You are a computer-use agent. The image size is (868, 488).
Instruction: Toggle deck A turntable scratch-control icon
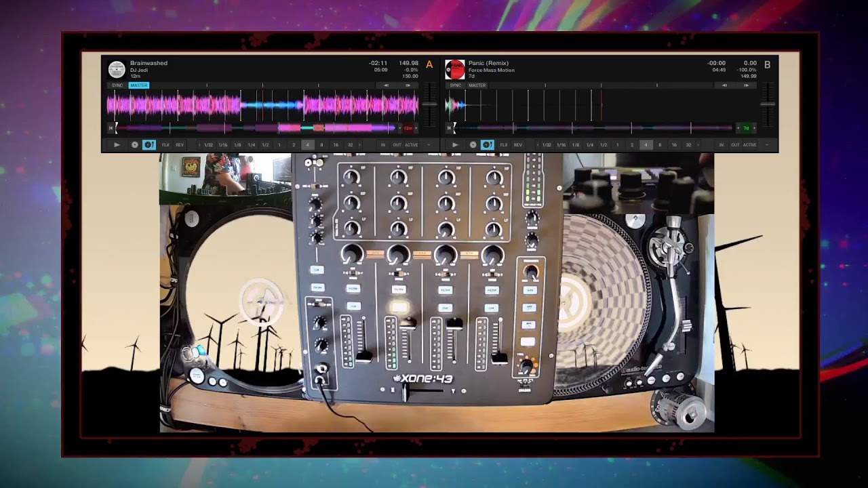tap(149, 145)
